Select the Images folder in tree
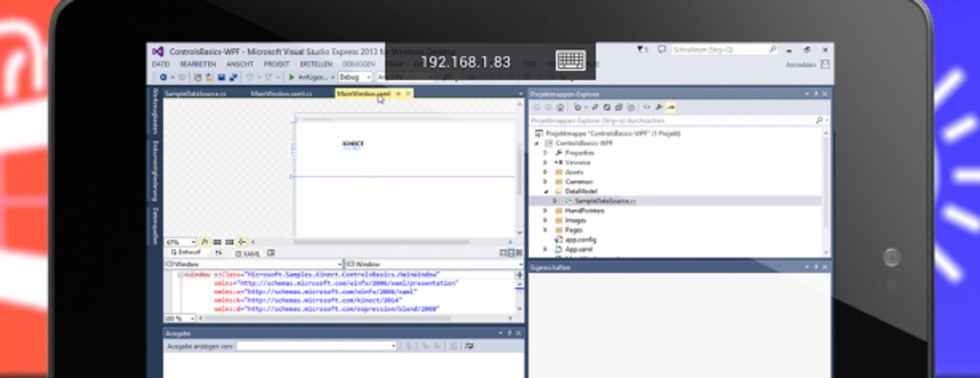 tap(576, 220)
